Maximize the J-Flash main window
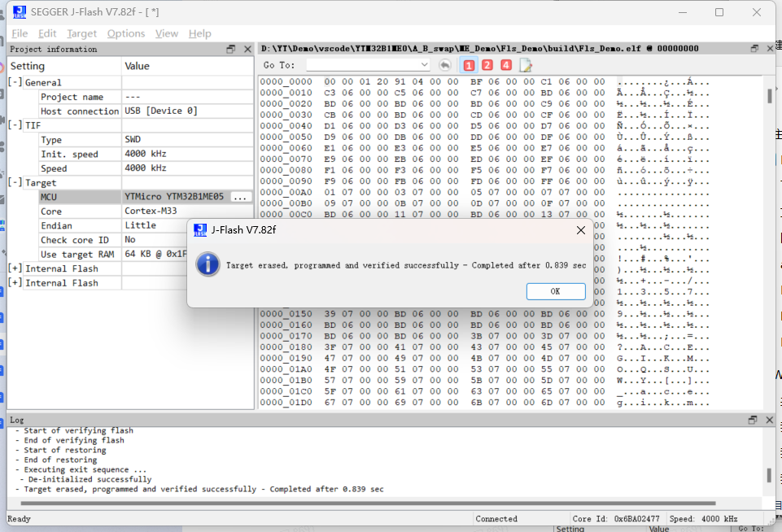 pos(719,12)
